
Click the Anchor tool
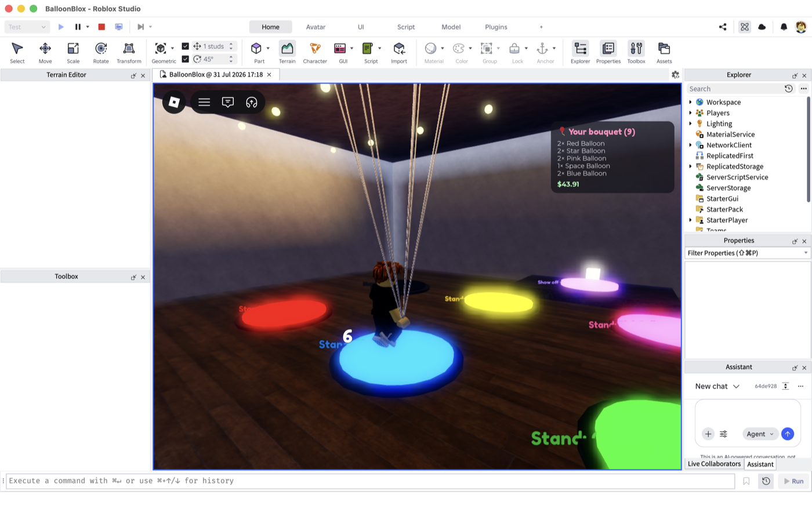click(x=542, y=48)
